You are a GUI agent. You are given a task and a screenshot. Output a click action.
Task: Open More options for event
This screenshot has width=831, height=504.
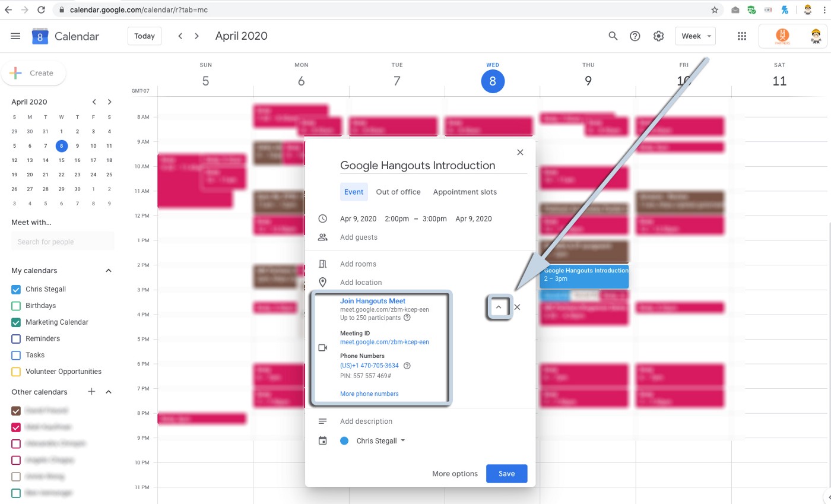coord(455,474)
